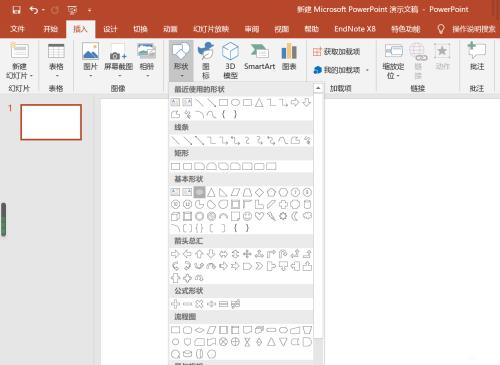Image resolution: width=500 pixels, height=365 pixels.
Task: Click the 操作说明搜索 search field
Action: [474, 29]
